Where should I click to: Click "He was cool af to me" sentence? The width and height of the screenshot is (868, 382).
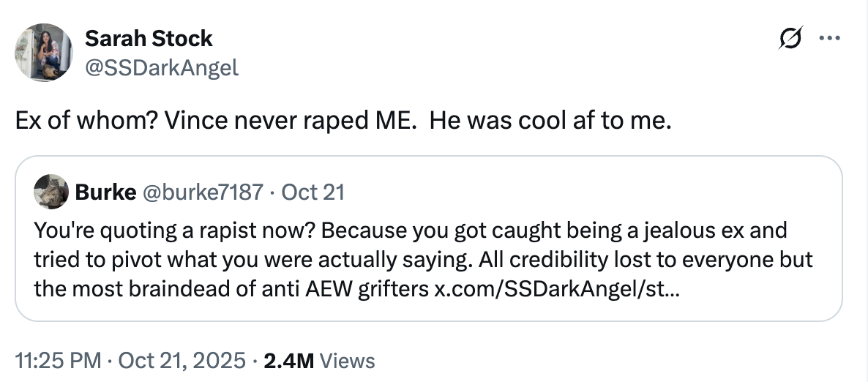tap(549, 121)
